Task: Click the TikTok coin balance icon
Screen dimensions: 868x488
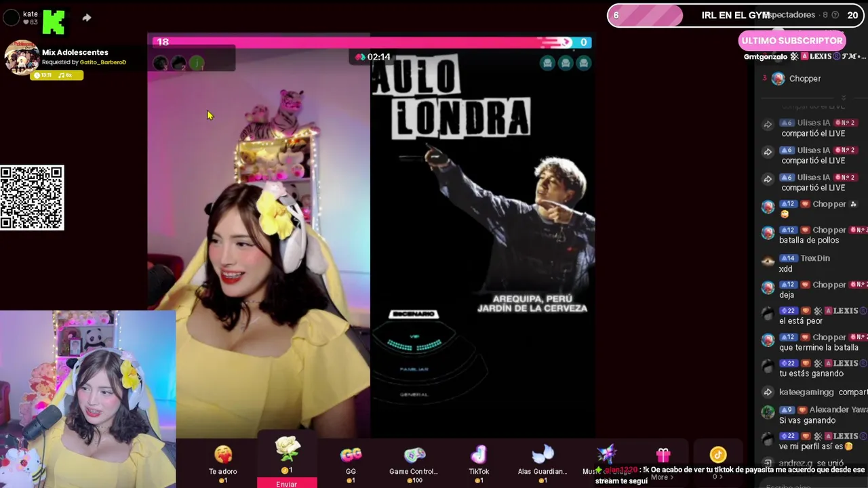Action: [x=718, y=455]
